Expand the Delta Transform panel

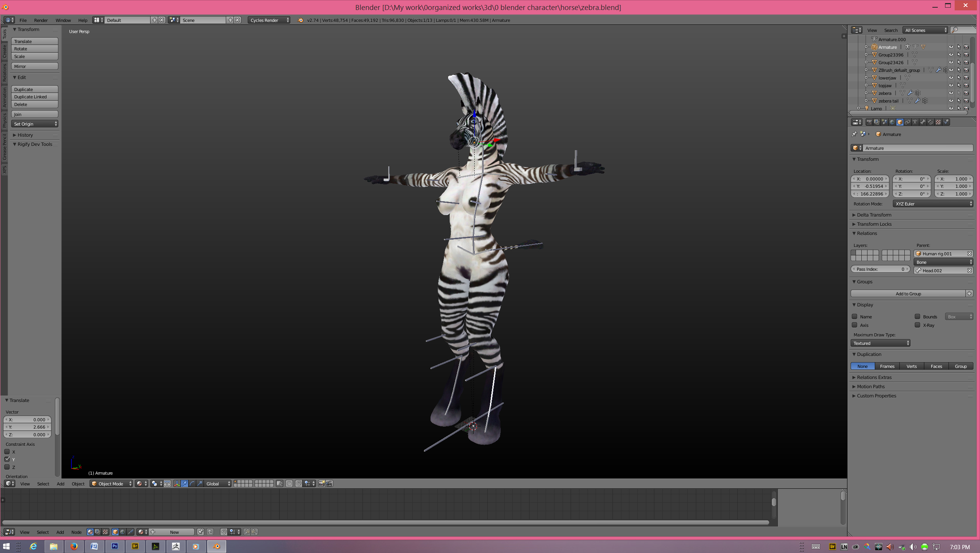pos(874,215)
